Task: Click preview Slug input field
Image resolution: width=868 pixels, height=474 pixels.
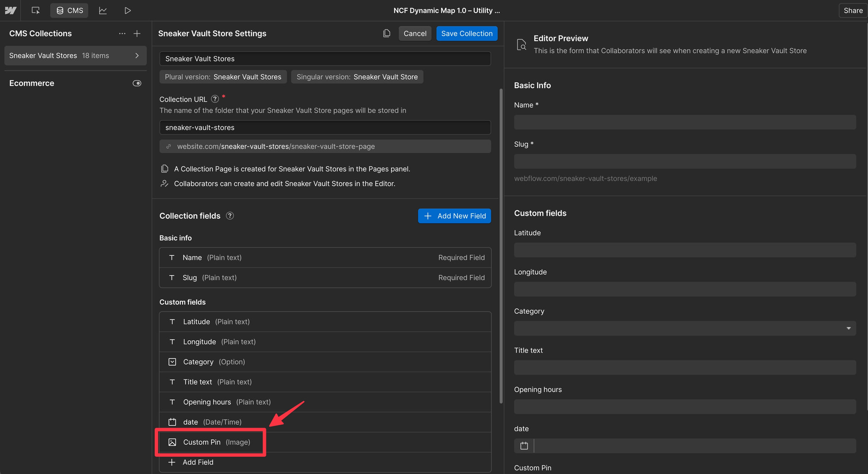Action: tap(685, 161)
